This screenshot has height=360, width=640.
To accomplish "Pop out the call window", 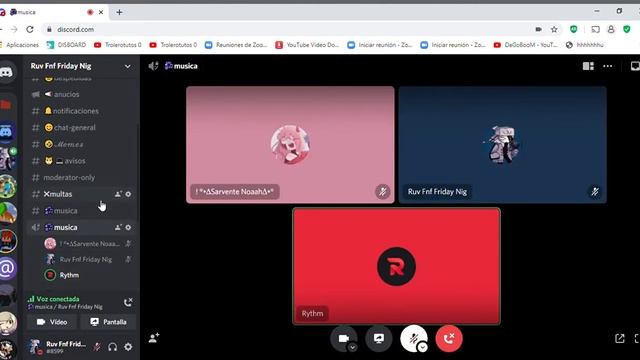I will [620, 338].
